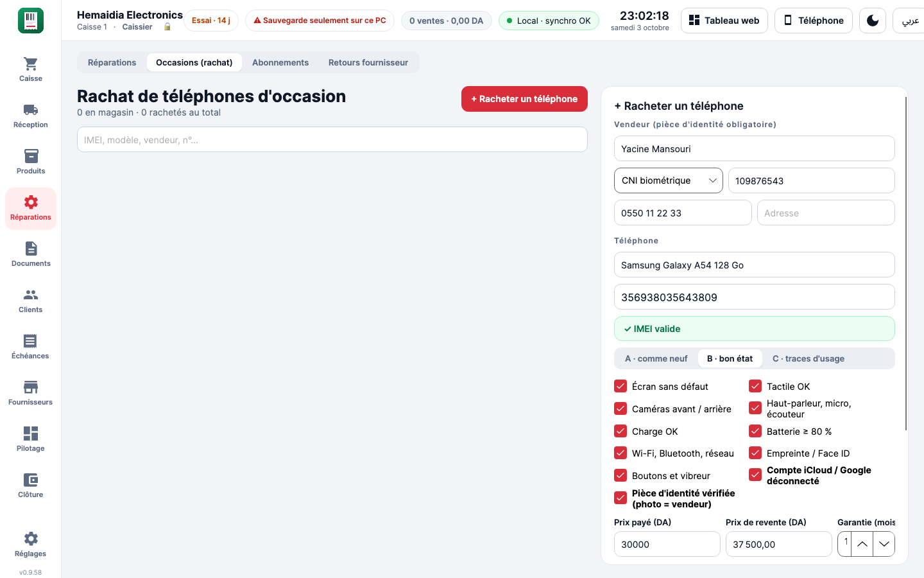Toggle Caméras avant / arrière checkbox

(x=620, y=408)
